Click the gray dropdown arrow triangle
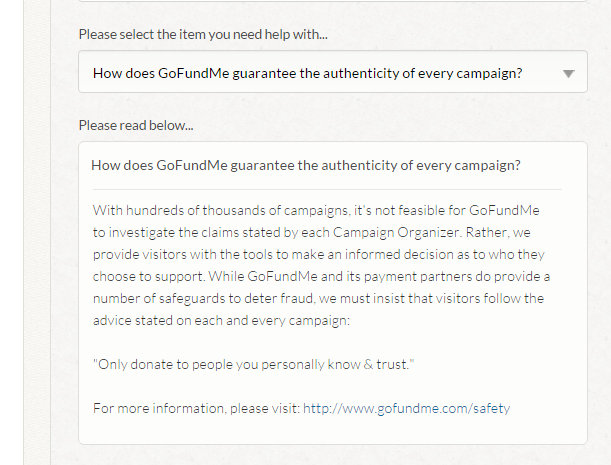Viewport: 611px width, 465px height. [x=569, y=74]
